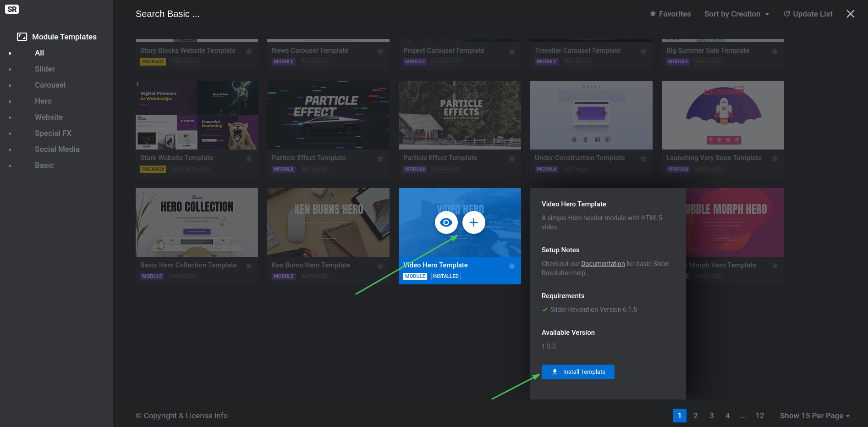Expand the Show 15 Per Page dropdown
Viewport: 868px width, 427px height.
tap(814, 416)
